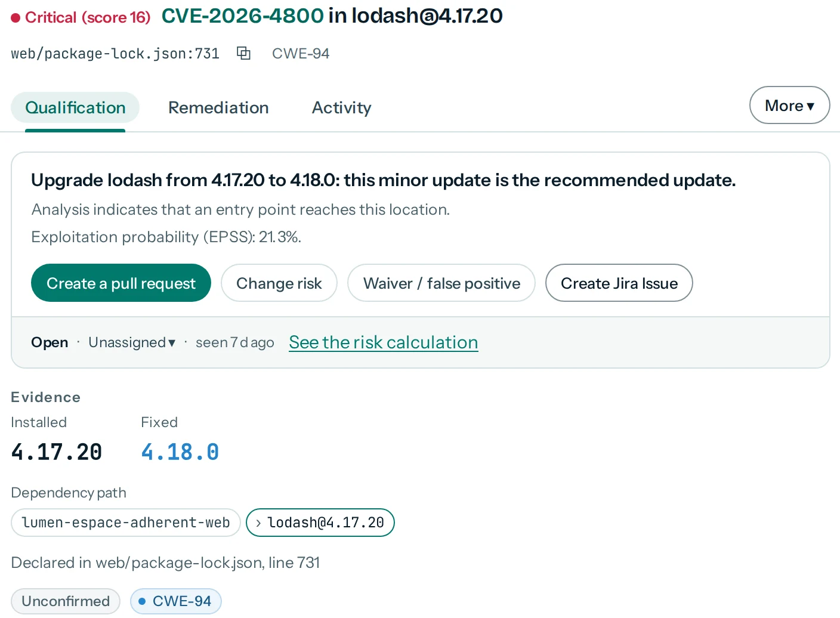Open the More dropdown menu

(789, 105)
